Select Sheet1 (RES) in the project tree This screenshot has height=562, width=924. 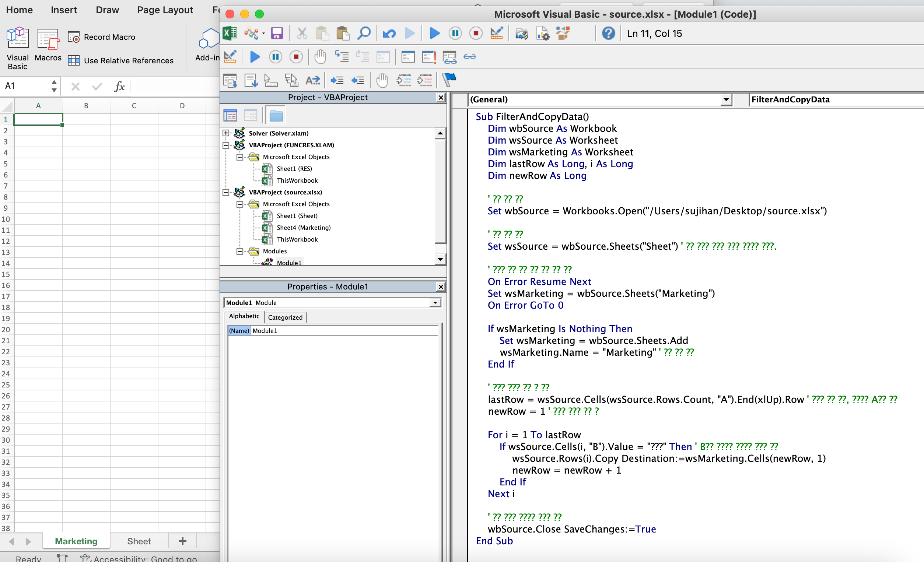[x=294, y=169]
